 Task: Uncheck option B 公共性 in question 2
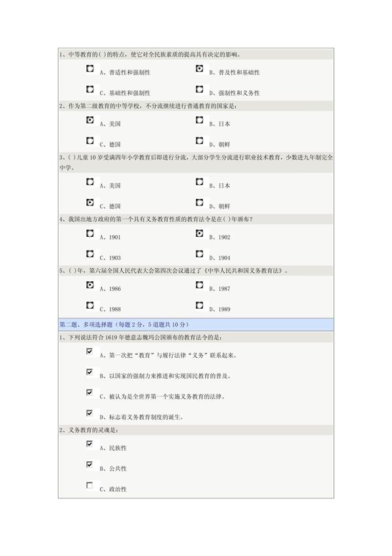88,466
